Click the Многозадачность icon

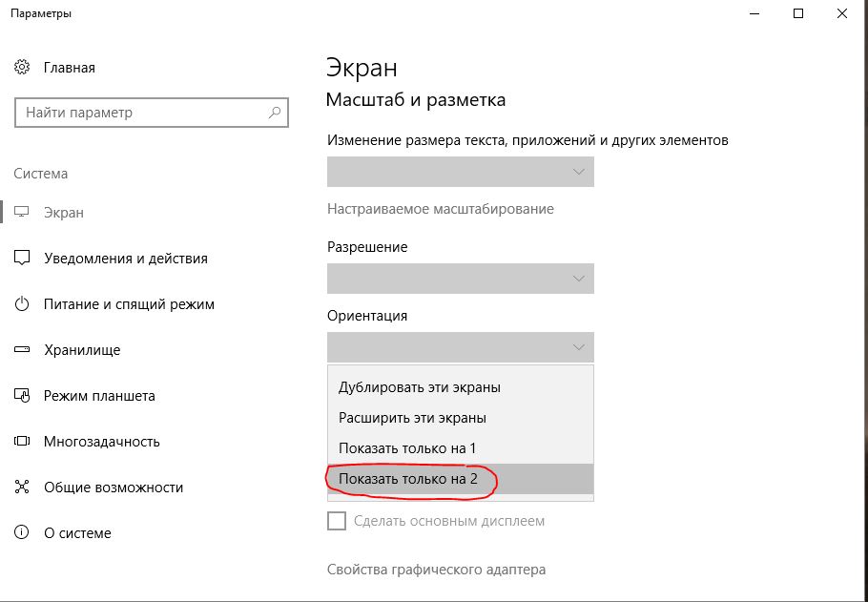coord(23,442)
